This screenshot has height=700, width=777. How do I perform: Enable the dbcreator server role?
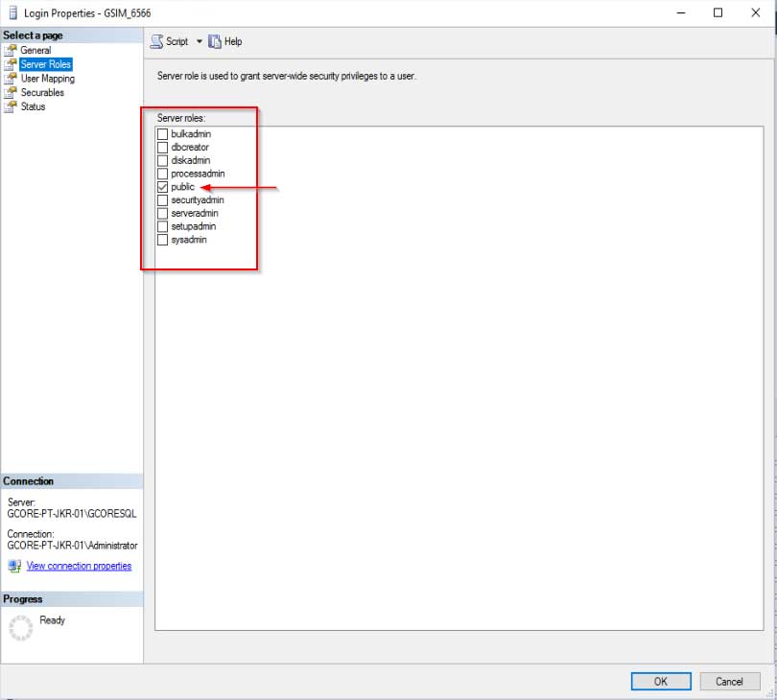162,147
